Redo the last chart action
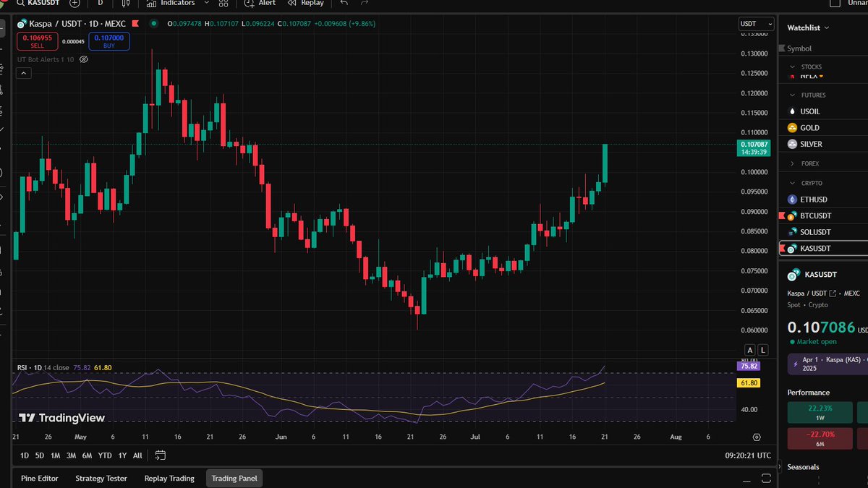The height and width of the screenshot is (488, 868). tap(365, 3)
